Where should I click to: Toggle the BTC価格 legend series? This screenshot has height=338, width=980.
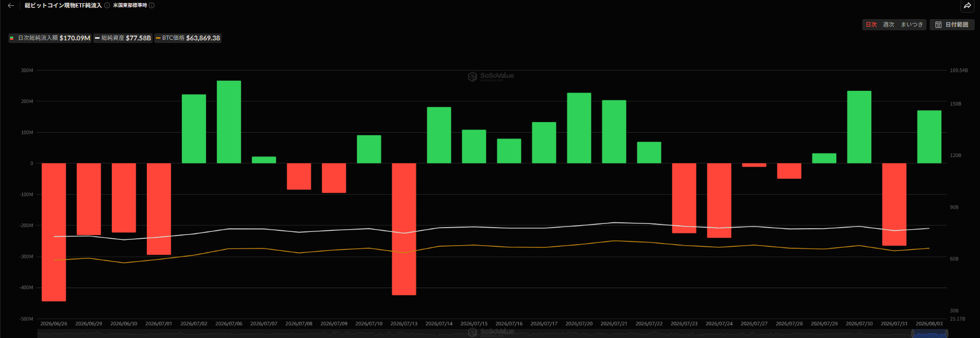pyautogui.click(x=188, y=38)
